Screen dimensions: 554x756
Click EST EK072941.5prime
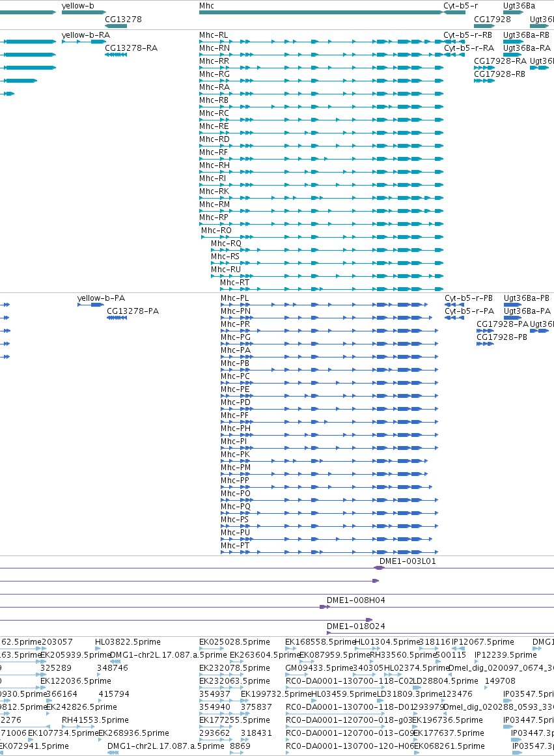(x=34, y=746)
